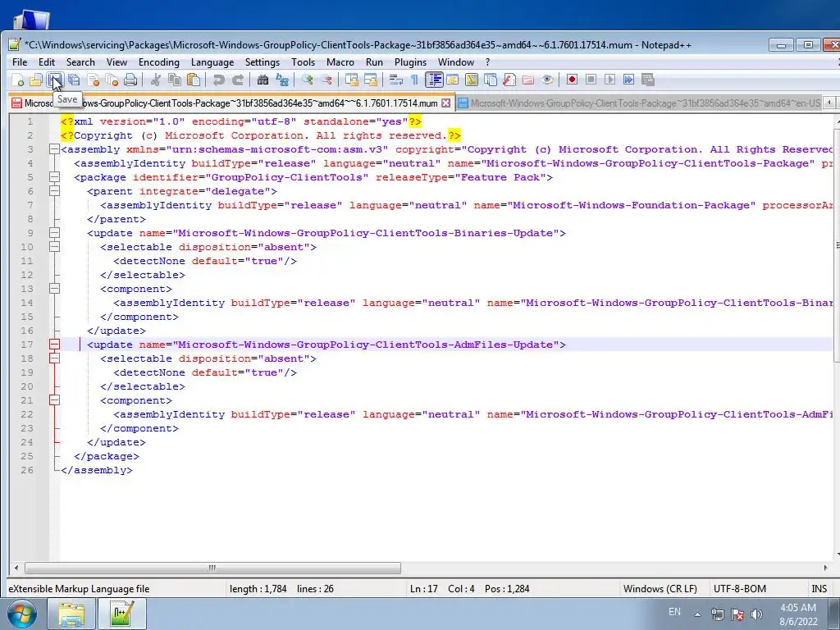Image resolution: width=840 pixels, height=630 pixels.
Task: Click the horizontal scrollbar right arrow
Action: coord(825,568)
